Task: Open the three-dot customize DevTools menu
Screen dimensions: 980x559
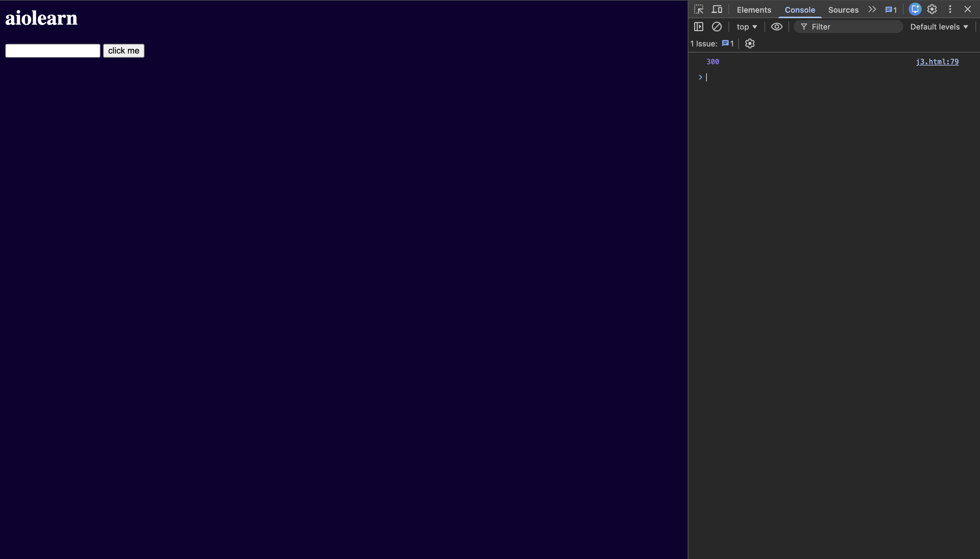Action: tap(950, 9)
